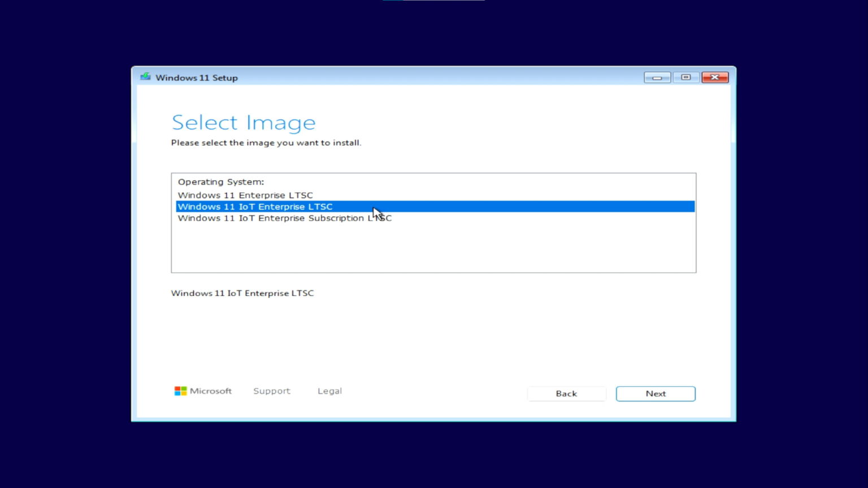Click the minimize button on the setup window

(x=657, y=77)
